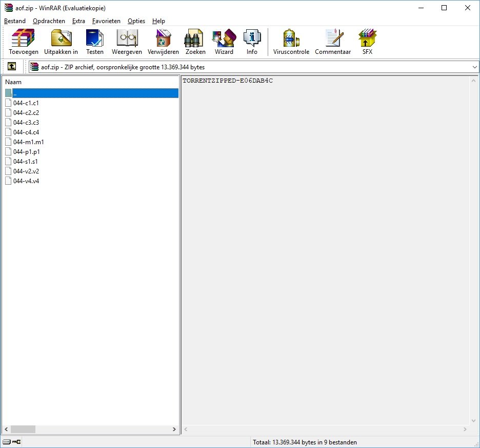
Task: Select file 044-c3.c3
Action: click(26, 123)
